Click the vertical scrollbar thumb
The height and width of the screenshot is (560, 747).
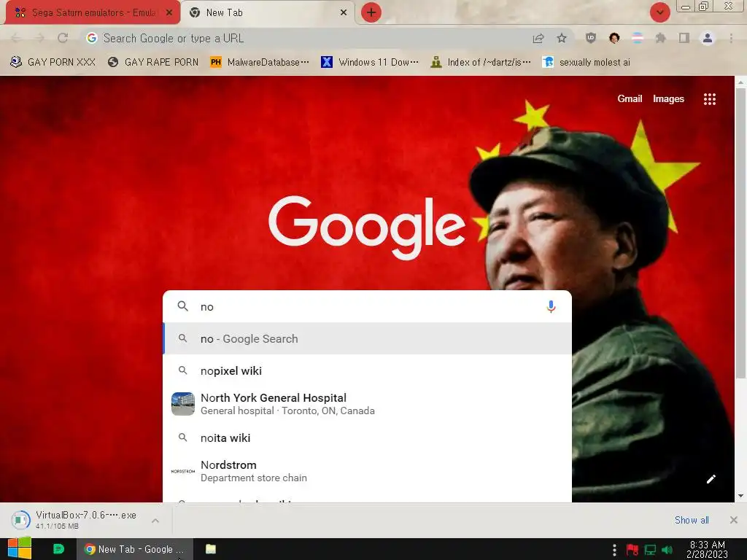coord(741,233)
